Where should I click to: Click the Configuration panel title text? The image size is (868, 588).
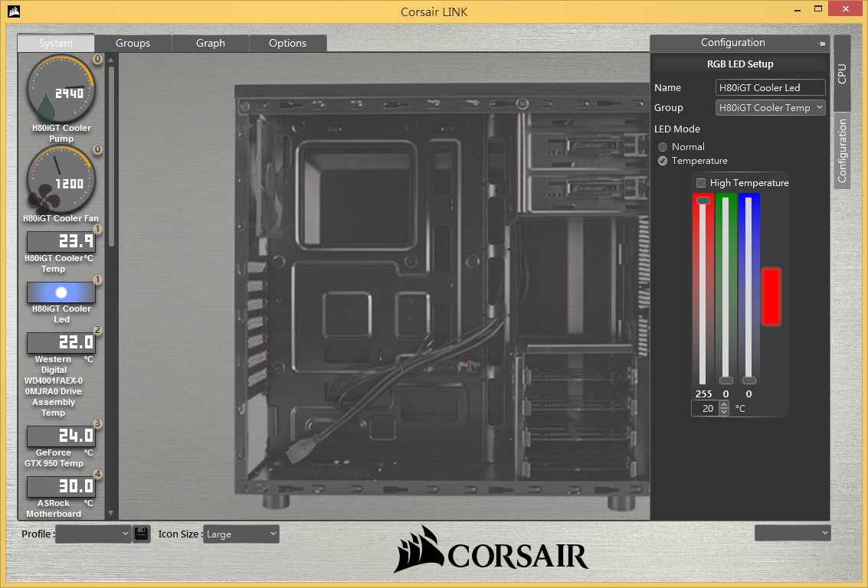(733, 43)
